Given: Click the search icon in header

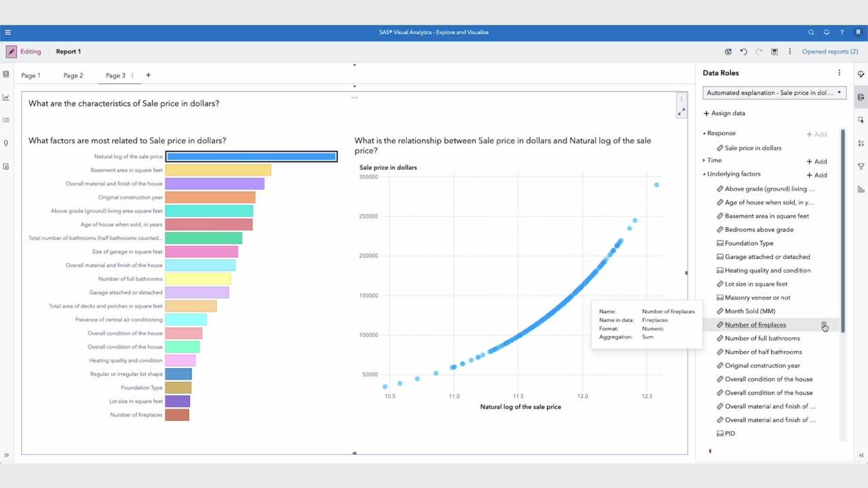Looking at the screenshot, I should click(811, 32).
